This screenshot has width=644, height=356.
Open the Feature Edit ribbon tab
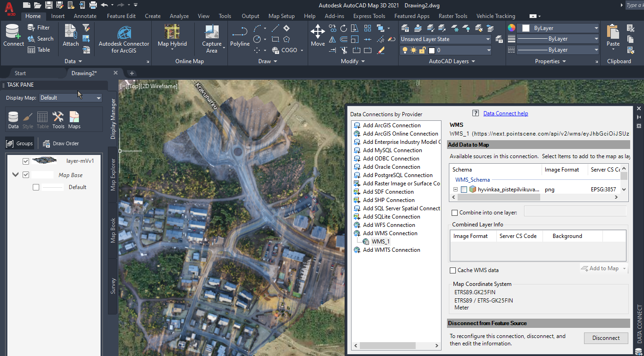click(121, 16)
